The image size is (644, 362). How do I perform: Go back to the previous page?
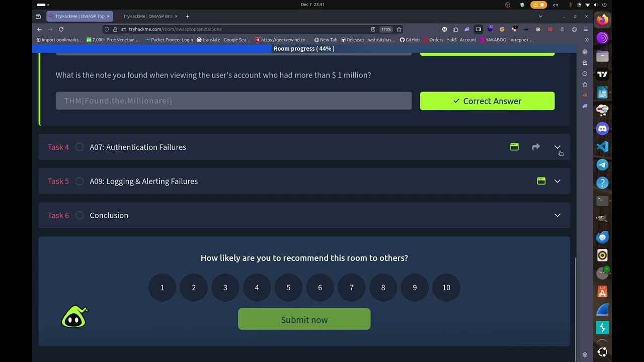point(39,29)
